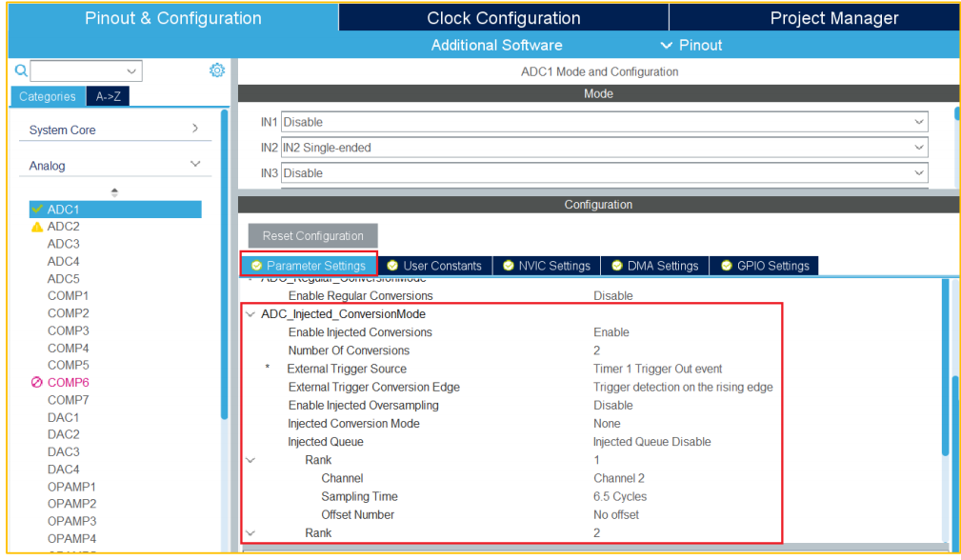
Task: Open the User Constants tab
Action: click(435, 266)
